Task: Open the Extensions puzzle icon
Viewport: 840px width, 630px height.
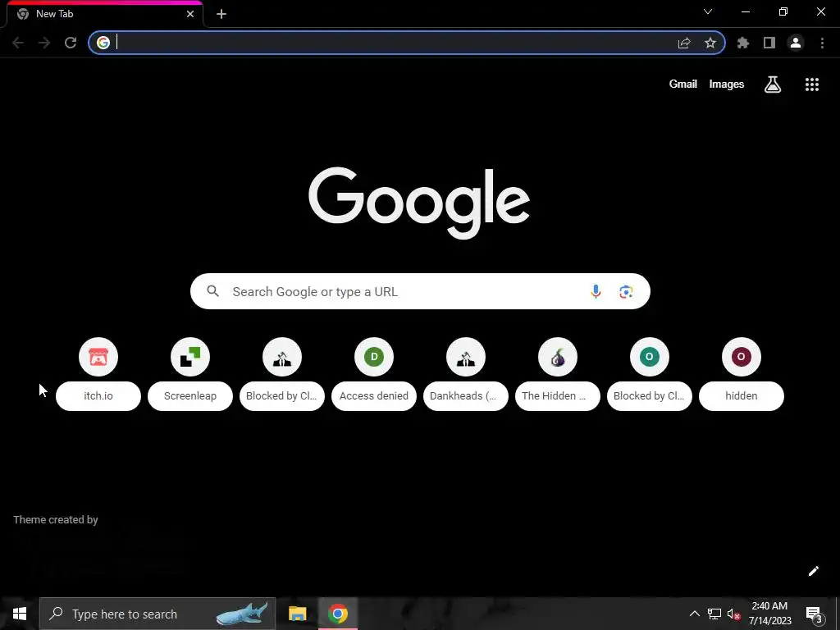Action: pyautogui.click(x=743, y=43)
